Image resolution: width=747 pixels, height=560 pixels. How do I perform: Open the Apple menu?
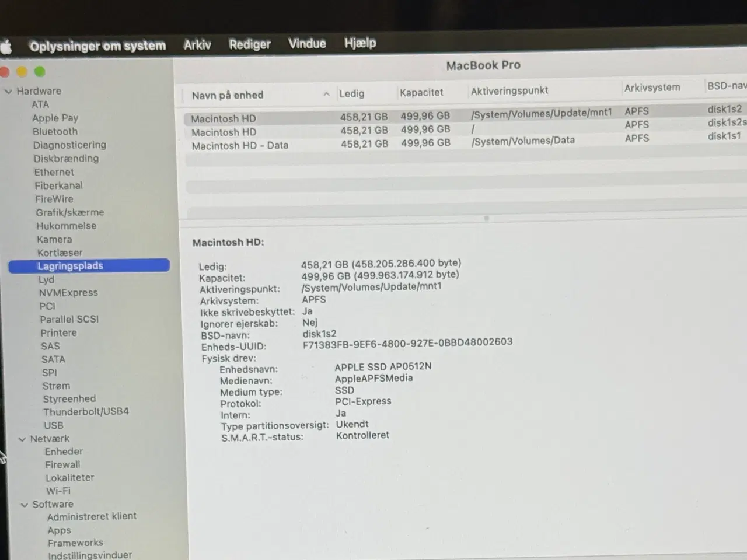tap(6, 45)
